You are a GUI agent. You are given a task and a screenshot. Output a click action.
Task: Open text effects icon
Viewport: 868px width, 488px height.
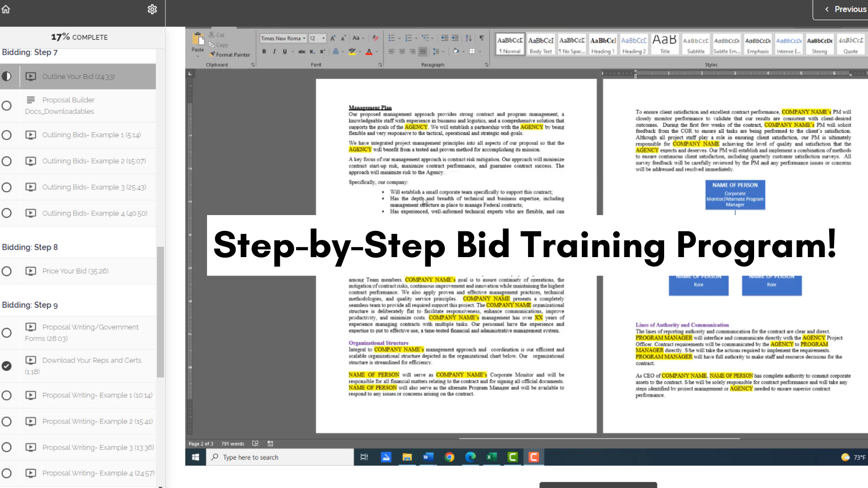(335, 52)
